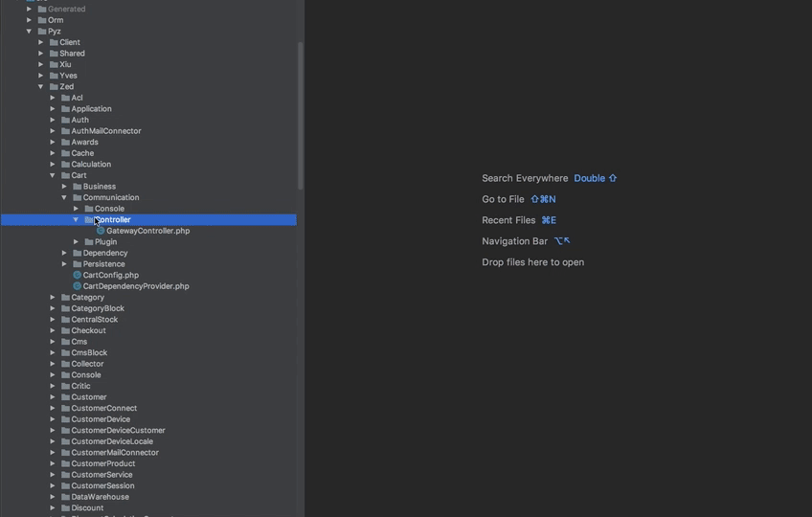812x517 pixels.
Task: Click the Awards folder icon
Action: [x=65, y=142]
